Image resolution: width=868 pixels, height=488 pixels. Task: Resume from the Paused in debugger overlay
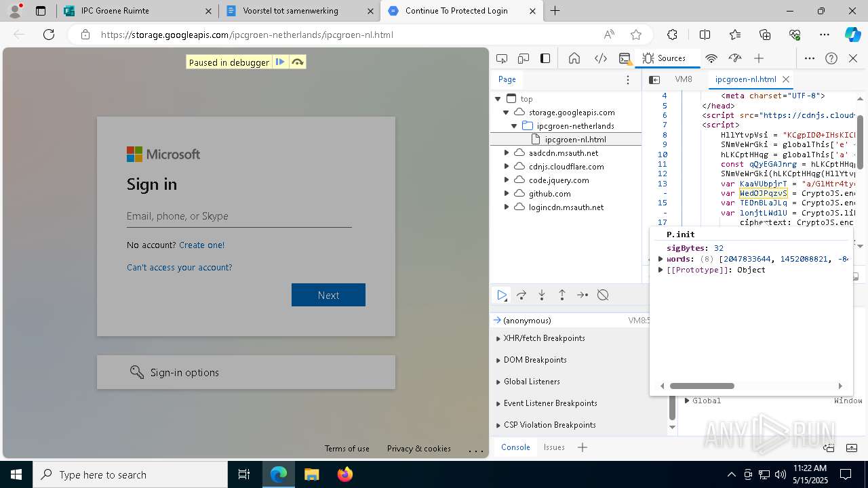coord(280,62)
